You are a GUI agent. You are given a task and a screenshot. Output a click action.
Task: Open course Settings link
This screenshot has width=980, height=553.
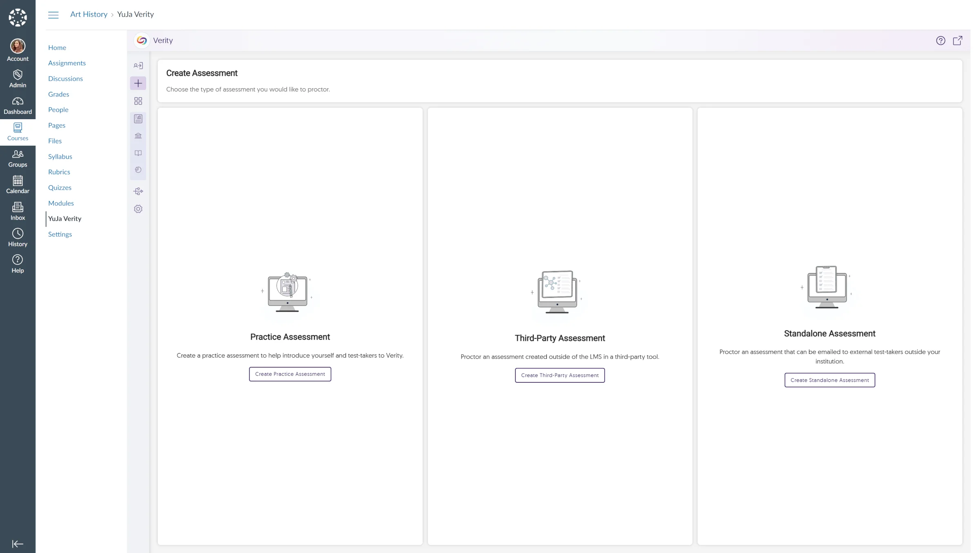[x=60, y=234]
